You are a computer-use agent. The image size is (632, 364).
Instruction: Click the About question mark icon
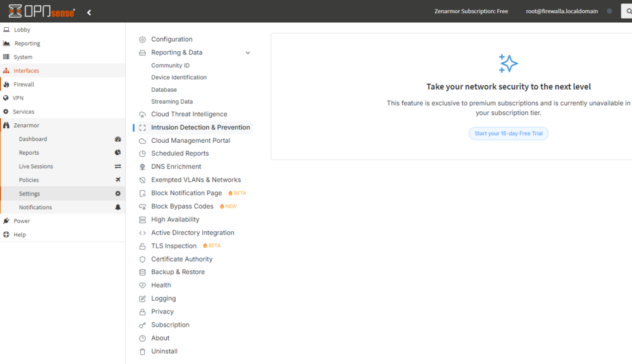[x=142, y=339]
